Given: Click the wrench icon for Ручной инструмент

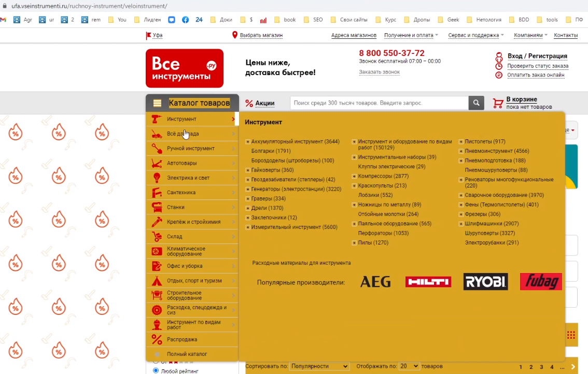Looking at the screenshot, I should [157, 148].
